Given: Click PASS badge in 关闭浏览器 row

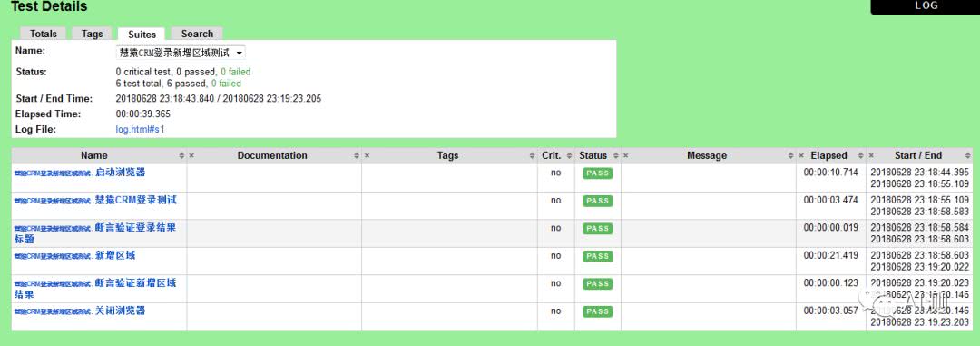Looking at the screenshot, I should tap(597, 311).
